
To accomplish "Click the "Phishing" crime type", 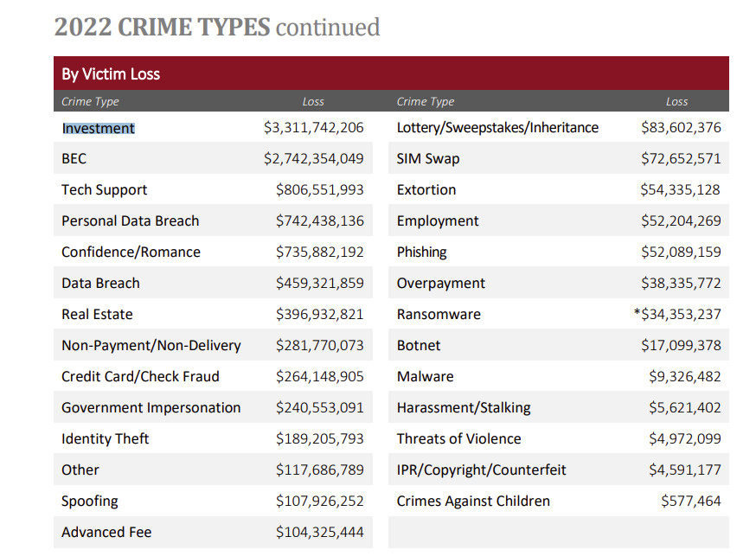I will 421,252.
